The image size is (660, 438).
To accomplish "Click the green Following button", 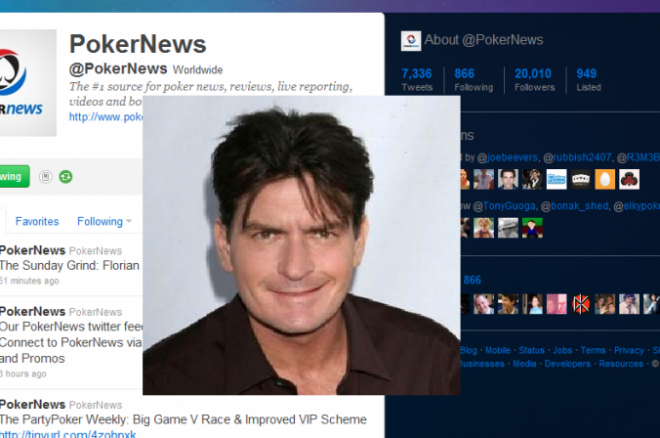I will click(x=14, y=176).
